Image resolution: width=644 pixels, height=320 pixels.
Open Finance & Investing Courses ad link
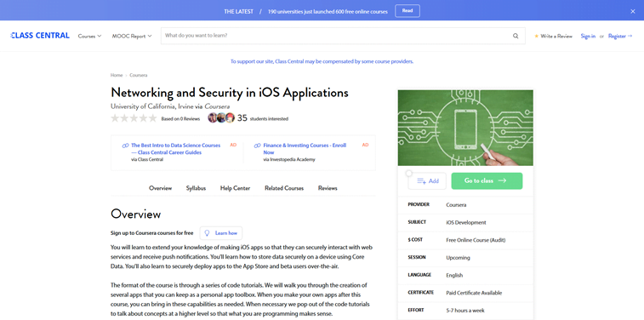(x=305, y=149)
